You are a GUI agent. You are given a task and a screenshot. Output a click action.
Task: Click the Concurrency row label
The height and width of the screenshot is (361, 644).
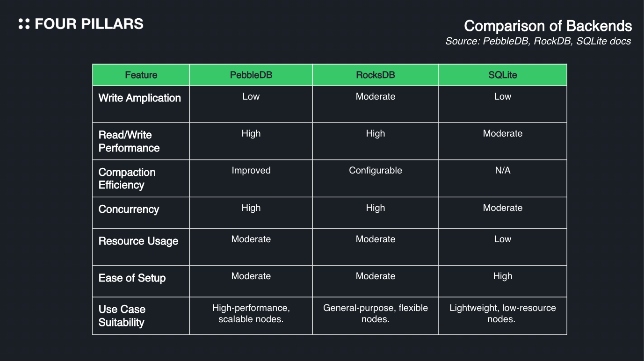[x=129, y=209]
